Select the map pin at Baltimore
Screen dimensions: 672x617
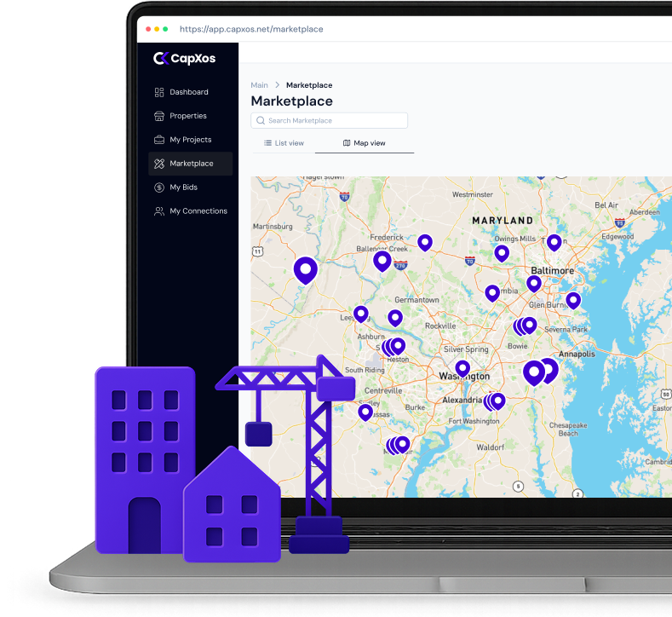pos(534,283)
